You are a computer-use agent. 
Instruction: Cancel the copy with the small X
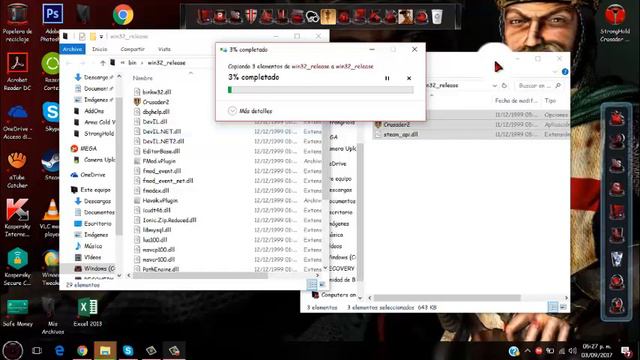(x=409, y=78)
